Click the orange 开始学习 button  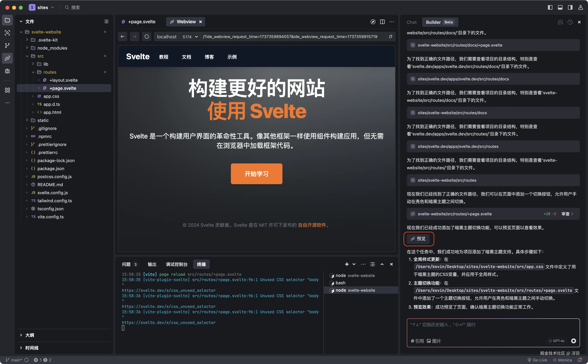(256, 174)
